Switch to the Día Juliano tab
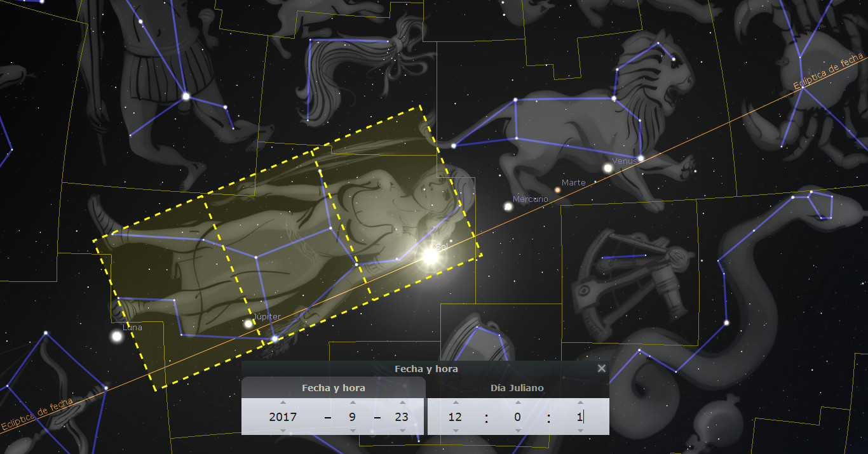 tap(517, 388)
